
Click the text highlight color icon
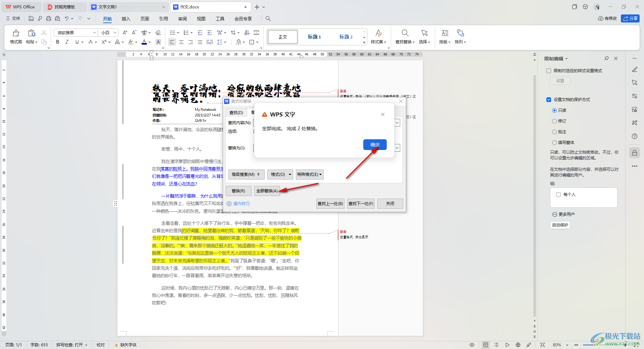tap(131, 42)
